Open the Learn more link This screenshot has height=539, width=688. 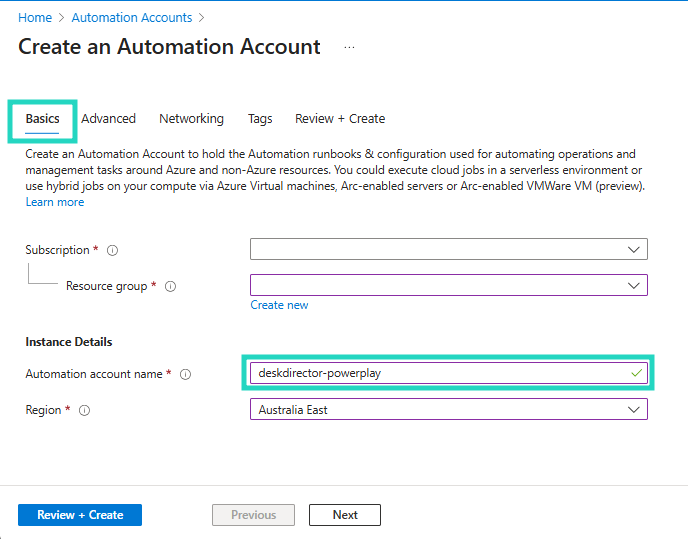pos(55,202)
